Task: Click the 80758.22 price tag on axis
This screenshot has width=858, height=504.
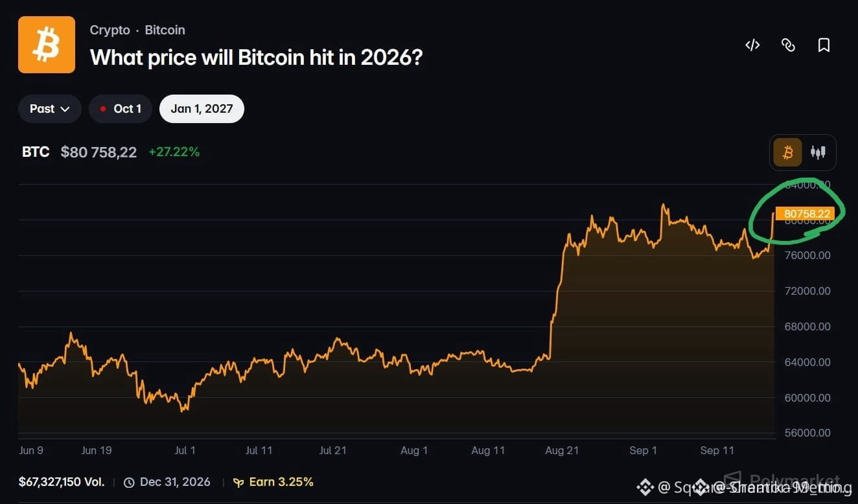Action: 807,214
